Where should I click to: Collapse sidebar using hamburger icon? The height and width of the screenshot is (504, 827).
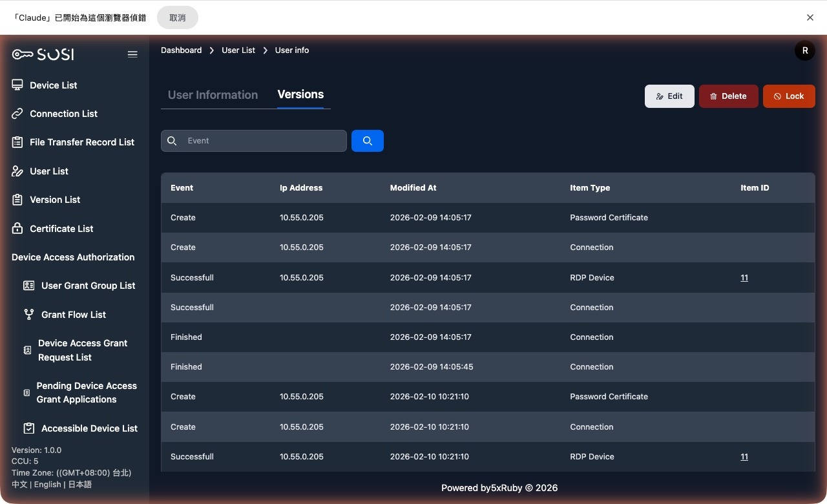tap(132, 54)
